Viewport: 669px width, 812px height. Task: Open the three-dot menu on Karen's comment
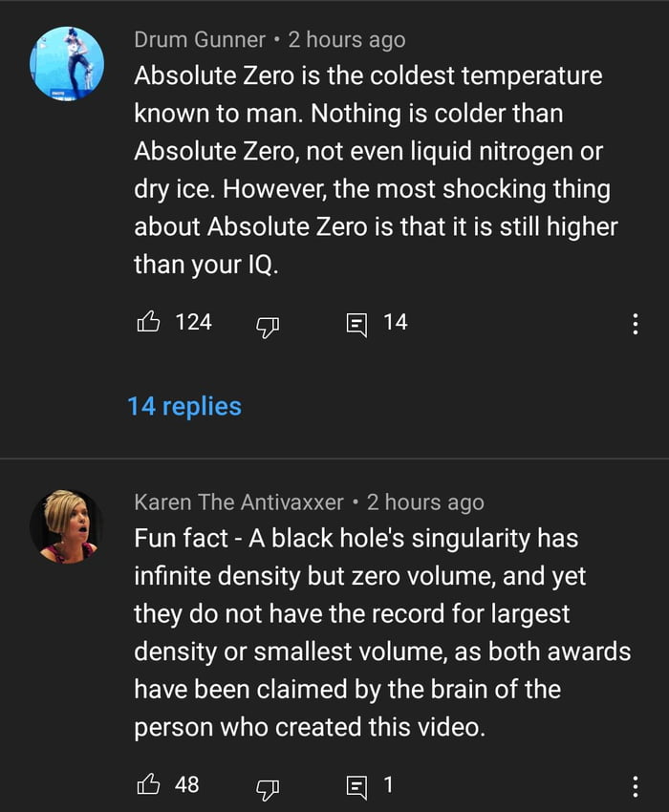tap(636, 787)
